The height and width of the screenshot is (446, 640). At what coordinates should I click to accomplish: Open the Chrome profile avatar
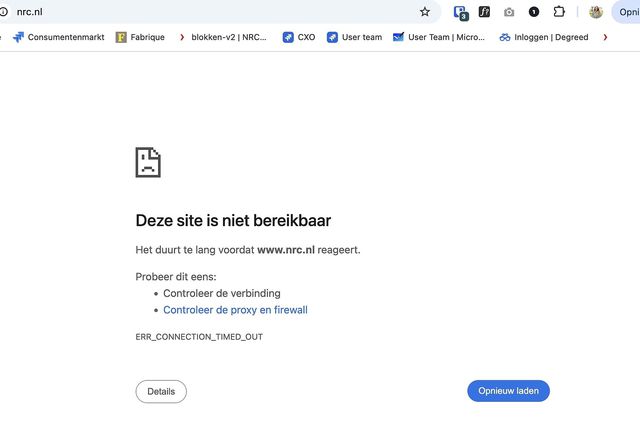[x=596, y=12]
